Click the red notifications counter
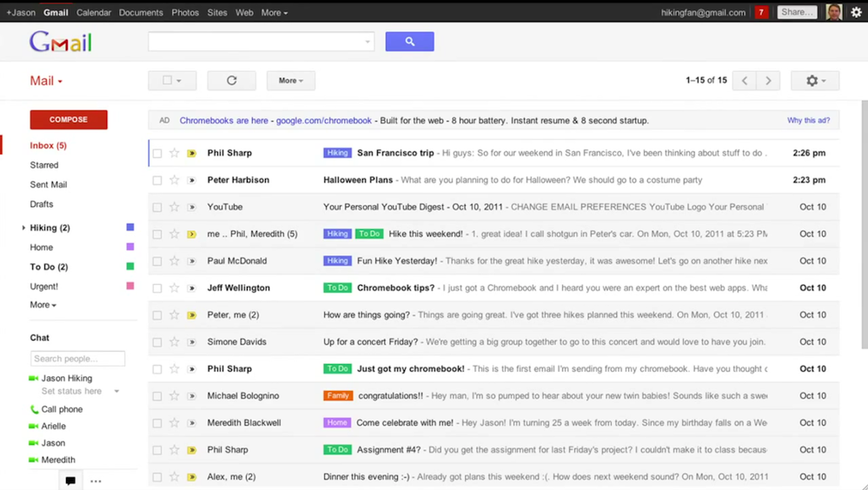The width and height of the screenshot is (868, 490). coord(761,12)
